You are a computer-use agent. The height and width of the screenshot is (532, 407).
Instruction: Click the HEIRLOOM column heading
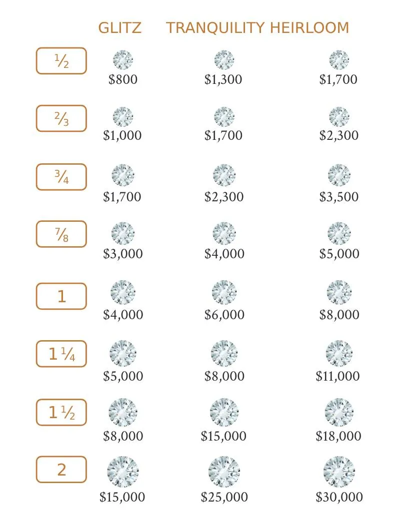coord(309,28)
